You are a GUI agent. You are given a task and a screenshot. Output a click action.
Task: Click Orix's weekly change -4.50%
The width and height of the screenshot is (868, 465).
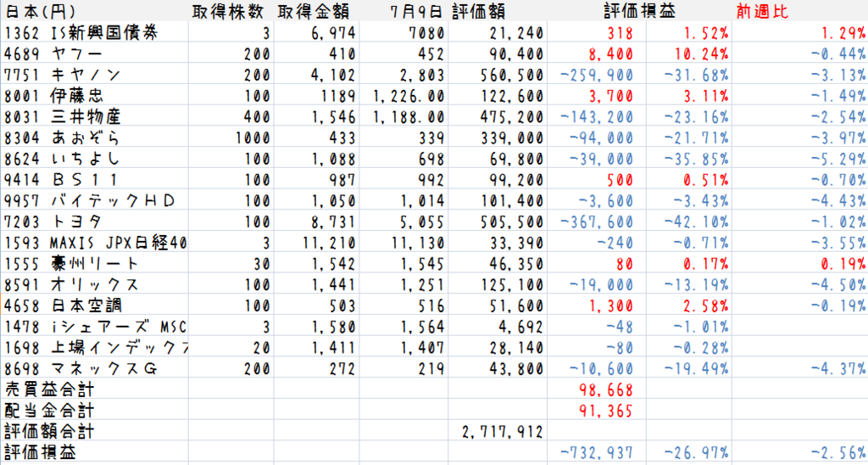coord(838,285)
